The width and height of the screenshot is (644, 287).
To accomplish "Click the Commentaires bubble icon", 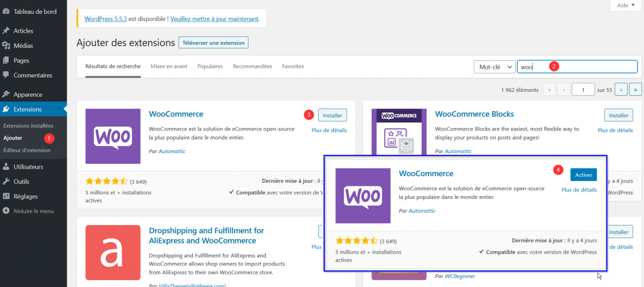I will click(x=6, y=75).
